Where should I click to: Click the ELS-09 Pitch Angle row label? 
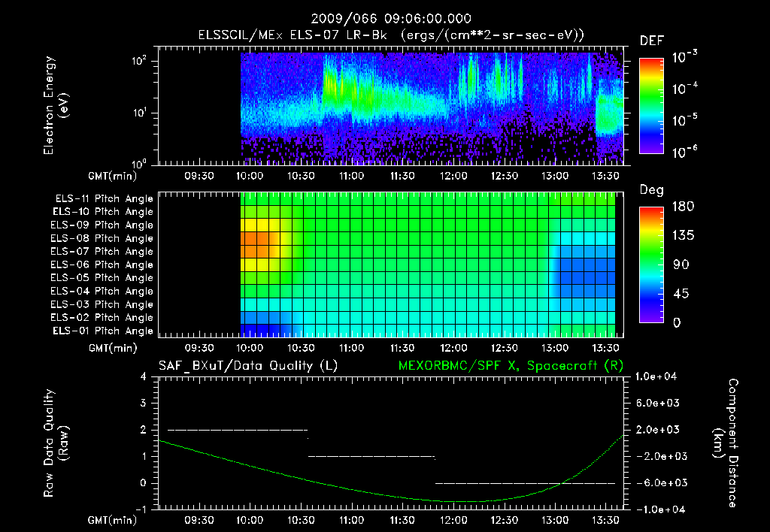point(102,225)
